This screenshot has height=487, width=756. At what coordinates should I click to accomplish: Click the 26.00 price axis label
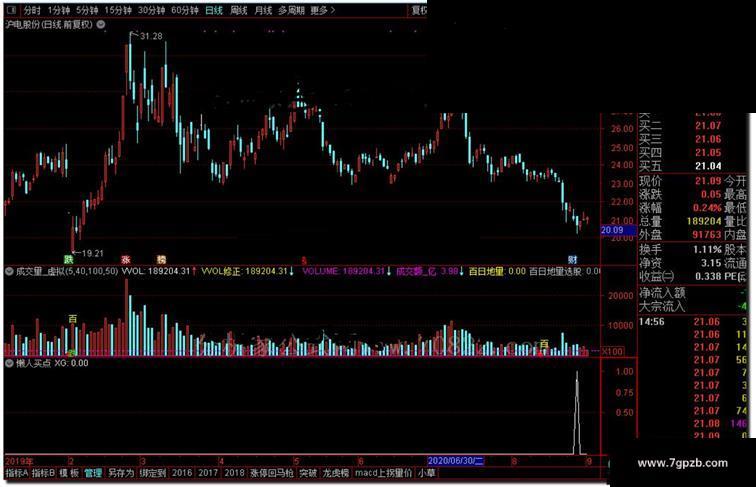(x=622, y=129)
